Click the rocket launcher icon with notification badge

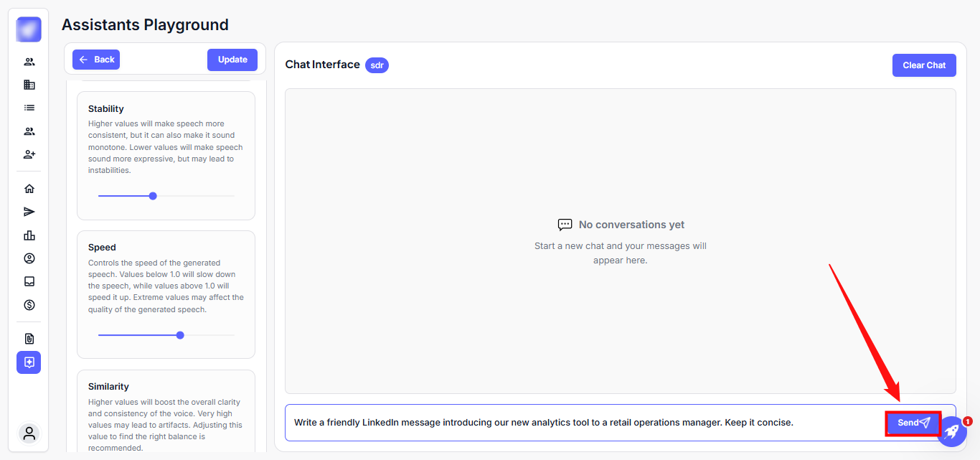pos(951,432)
